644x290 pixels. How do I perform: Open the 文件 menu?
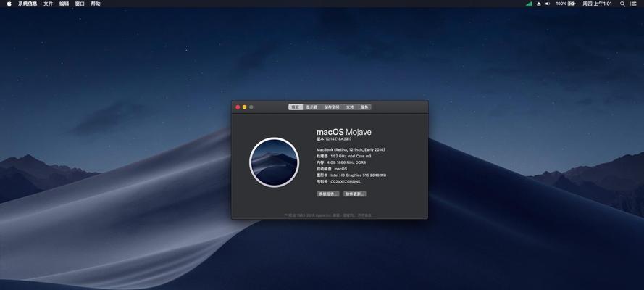pyautogui.click(x=48, y=4)
